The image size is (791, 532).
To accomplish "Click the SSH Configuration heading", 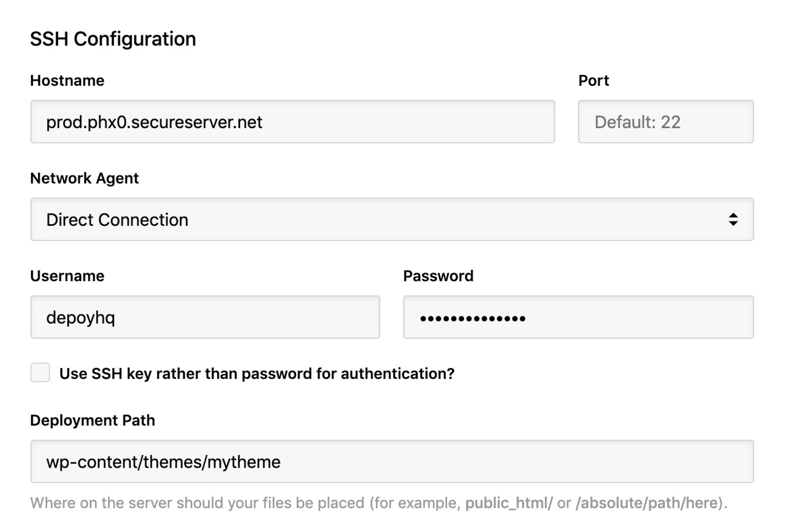I will coord(113,39).
